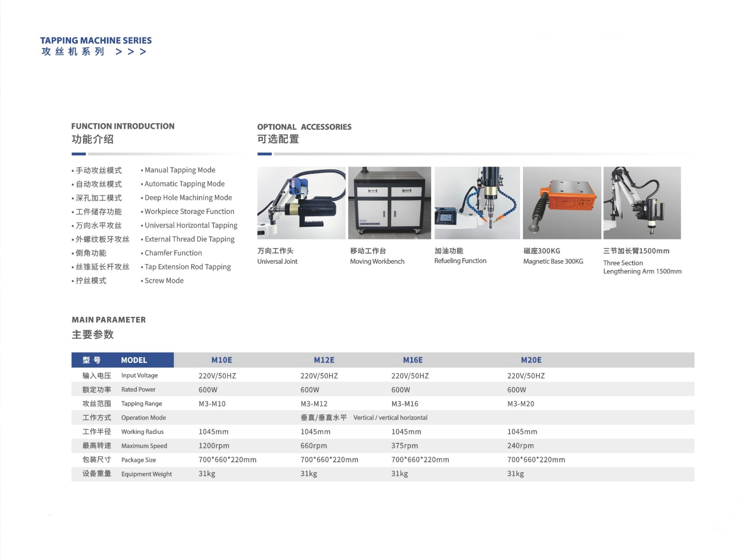Click the Universal Joint accessory photo
This screenshot has height=560, width=751.
click(x=301, y=203)
